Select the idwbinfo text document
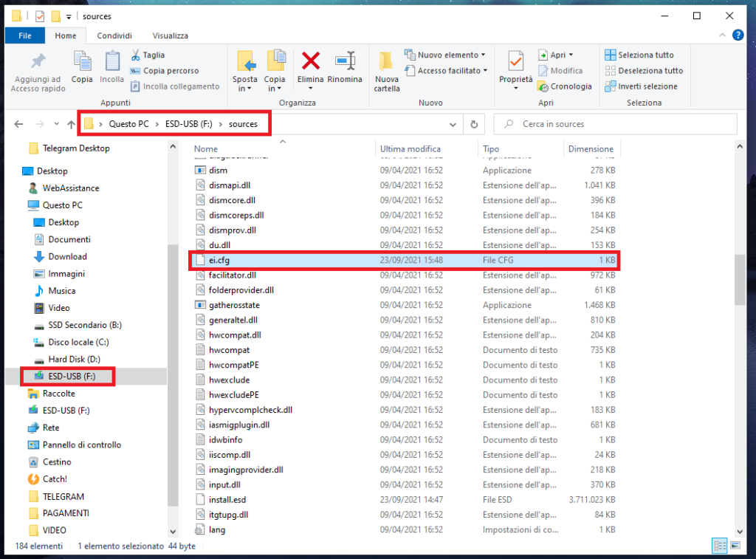The image size is (756, 559). point(405,440)
